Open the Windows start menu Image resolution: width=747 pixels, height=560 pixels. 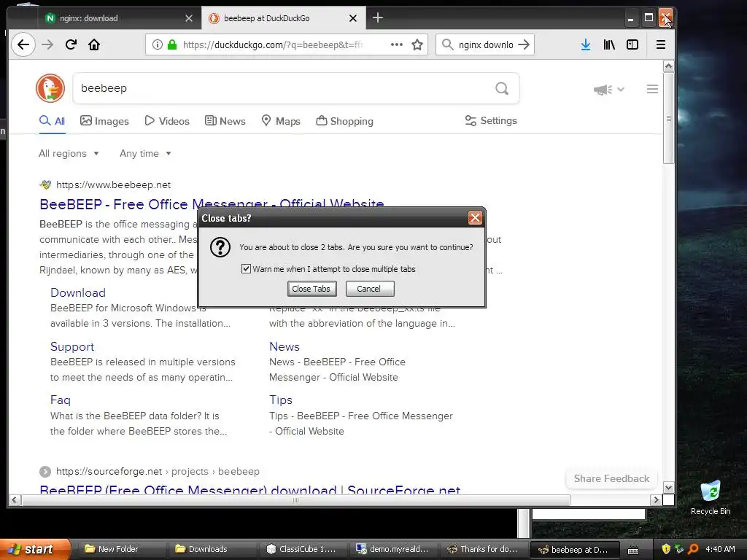34,549
